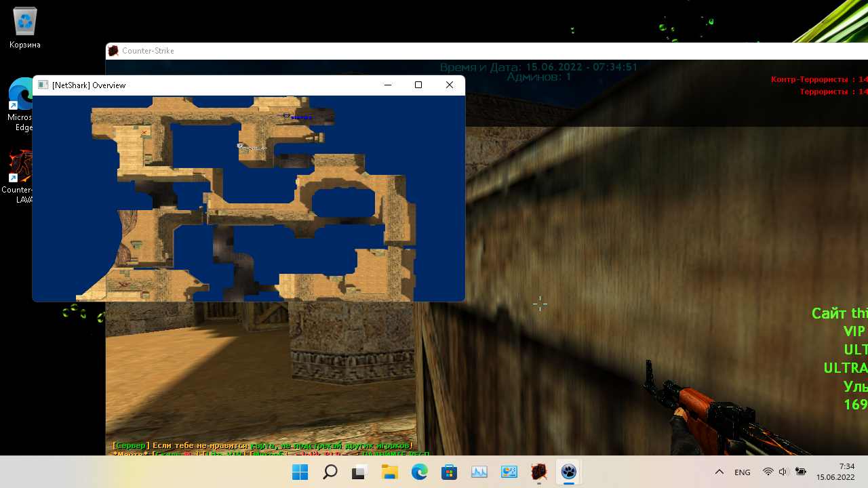Click the volume speaker tray icon

[x=784, y=472]
